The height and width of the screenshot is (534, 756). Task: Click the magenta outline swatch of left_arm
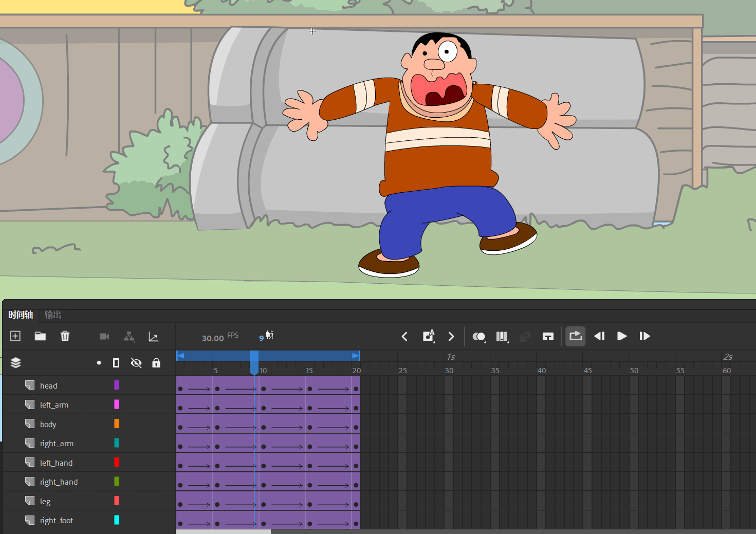(x=117, y=404)
